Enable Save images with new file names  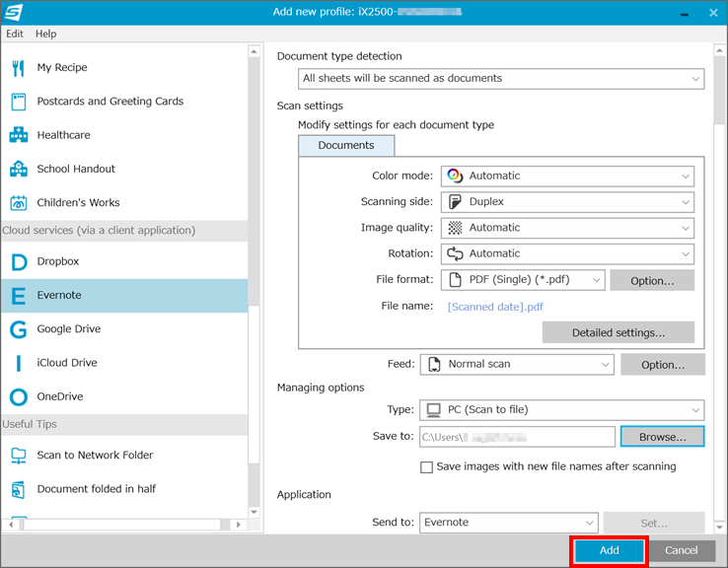click(x=426, y=466)
